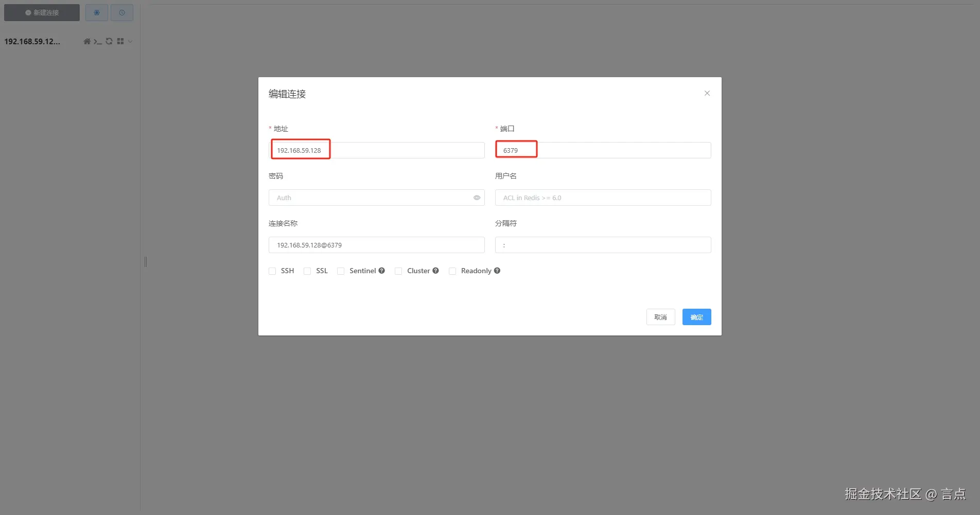Click the Cluster help question mark
The width and height of the screenshot is (980, 515).
tap(435, 271)
